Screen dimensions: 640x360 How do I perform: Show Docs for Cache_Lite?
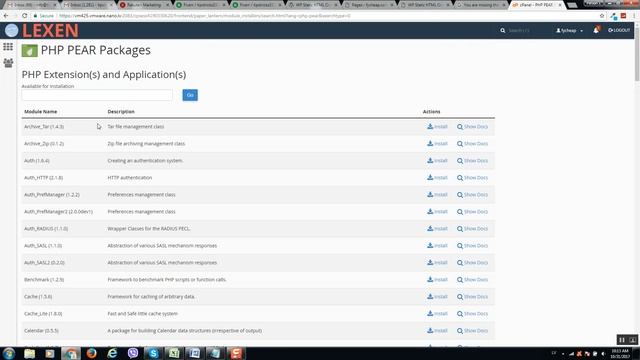pyautogui.click(x=472, y=314)
